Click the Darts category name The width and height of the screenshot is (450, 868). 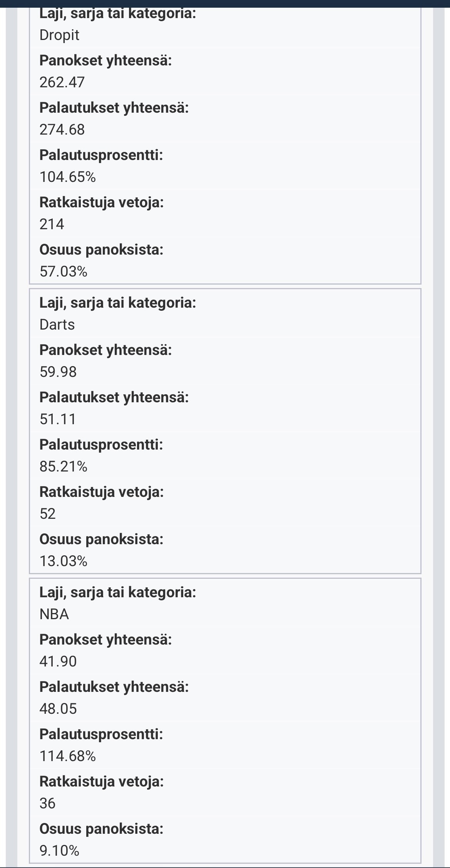57,325
